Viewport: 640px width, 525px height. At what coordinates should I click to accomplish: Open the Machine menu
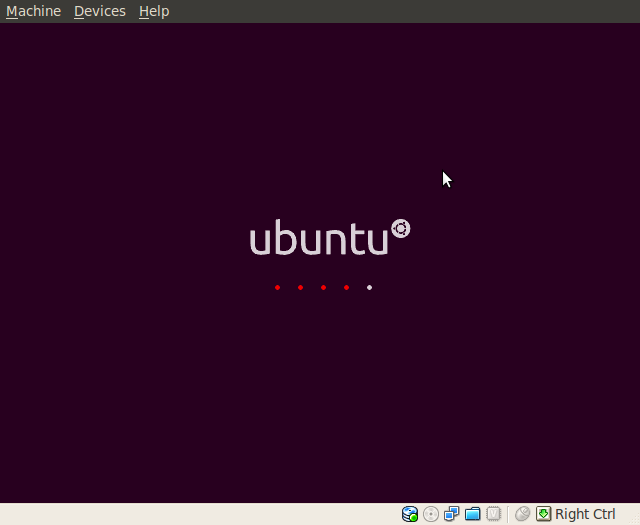33,11
